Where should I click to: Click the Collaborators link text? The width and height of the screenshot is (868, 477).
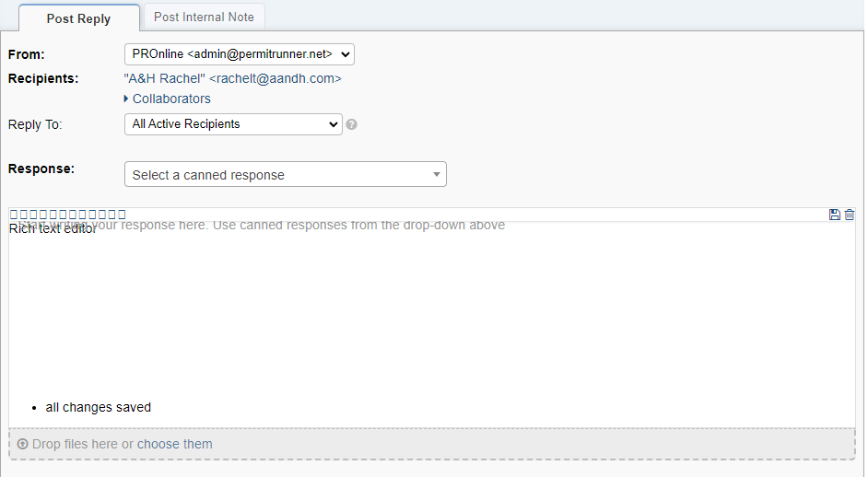171,99
